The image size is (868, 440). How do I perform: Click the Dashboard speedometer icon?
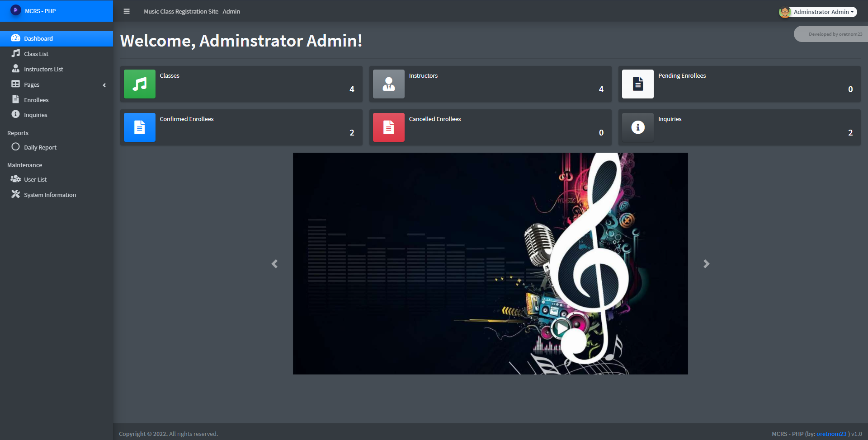(16, 38)
